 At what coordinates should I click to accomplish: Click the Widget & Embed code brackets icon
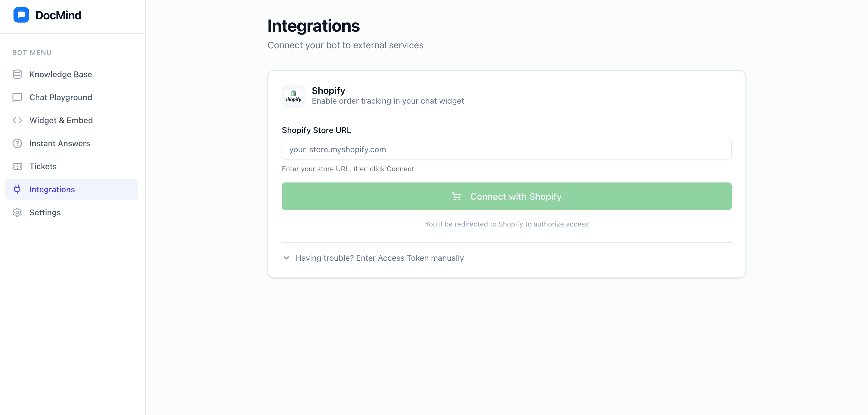pyautogui.click(x=17, y=120)
